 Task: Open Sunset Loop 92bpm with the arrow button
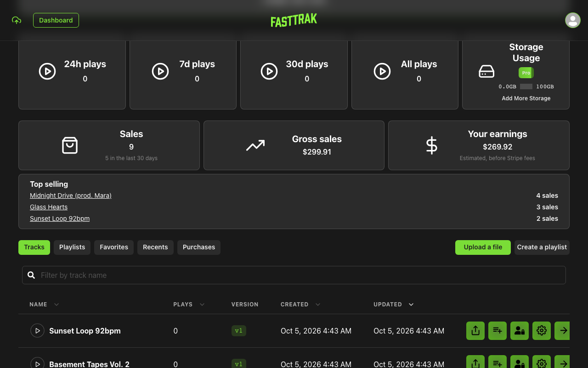pos(562,331)
